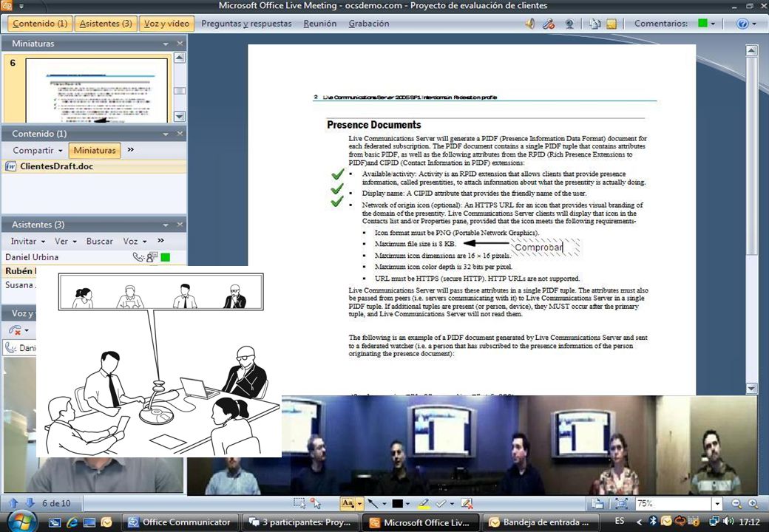The height and width of the screenshot is (532, 769).
Task: Click the hang up call icon in Voz panel
Action: [15, 330]
